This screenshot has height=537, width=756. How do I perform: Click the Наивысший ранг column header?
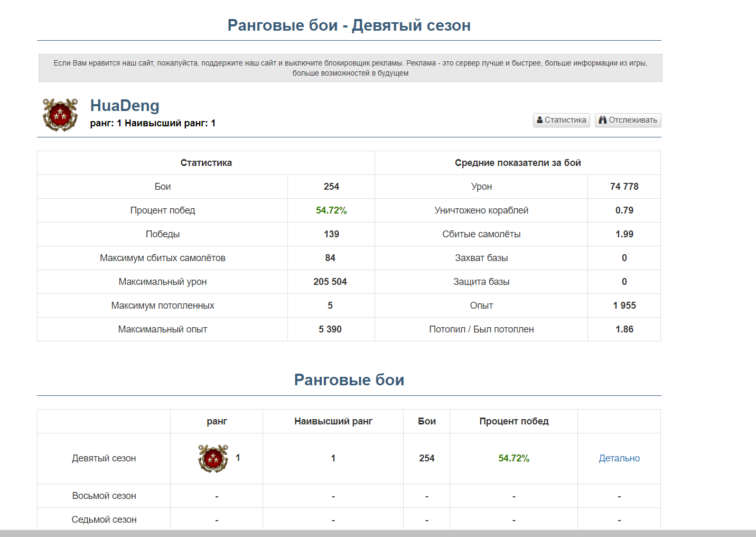pyautogui.click(x=333, y=421)
